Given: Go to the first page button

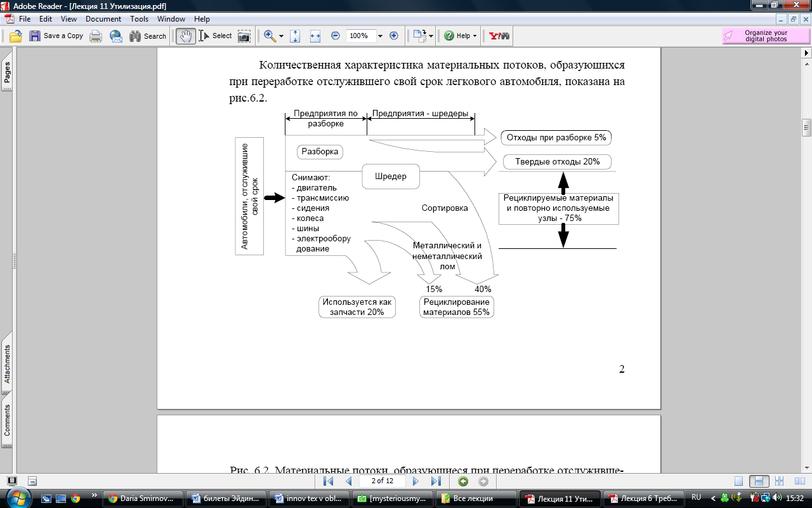Looking at the screenshot, I should [329, 481].
